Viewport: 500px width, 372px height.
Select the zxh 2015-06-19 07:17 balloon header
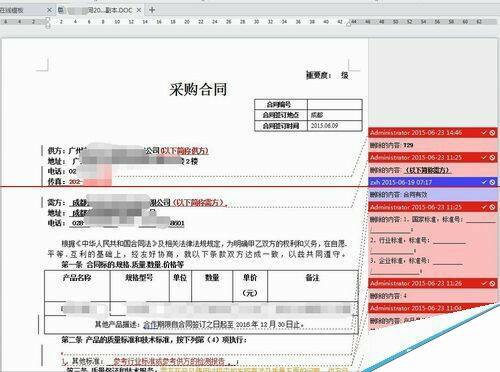click(433, 182)
